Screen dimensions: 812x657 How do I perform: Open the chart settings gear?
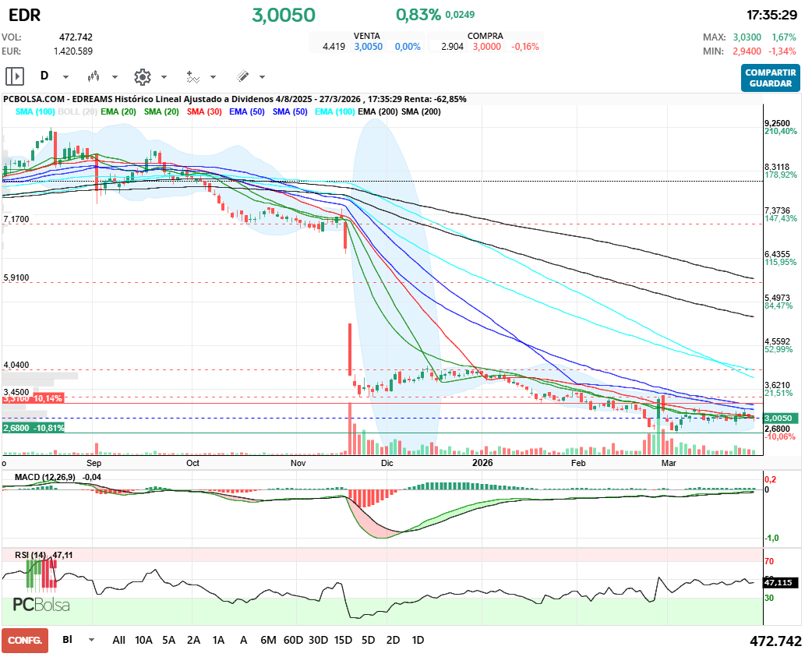pyautogui.click(x=142, y=76)
